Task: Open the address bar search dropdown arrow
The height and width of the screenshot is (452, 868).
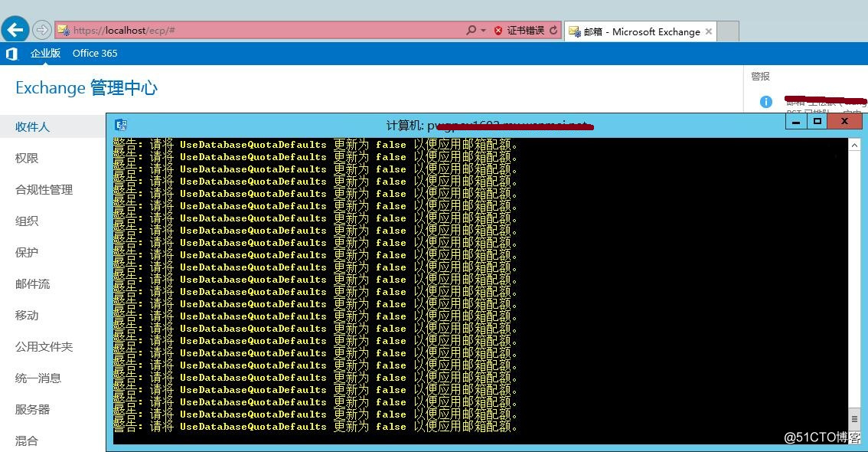Action: [483, 30]
